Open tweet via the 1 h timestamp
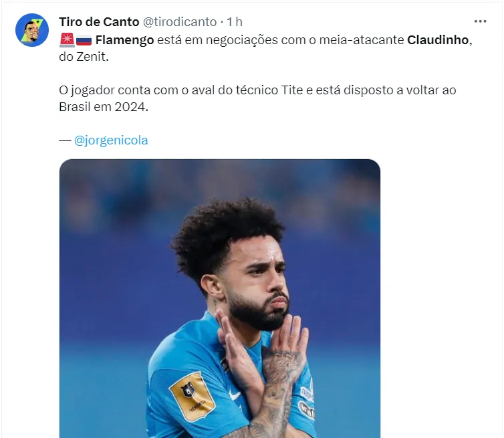The image size is (504, 438). coord(235,22)
